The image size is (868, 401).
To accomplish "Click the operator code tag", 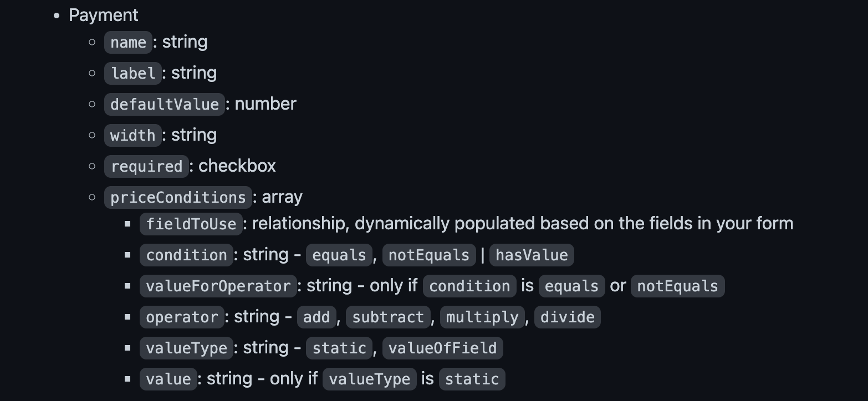I will coord(182,317).
